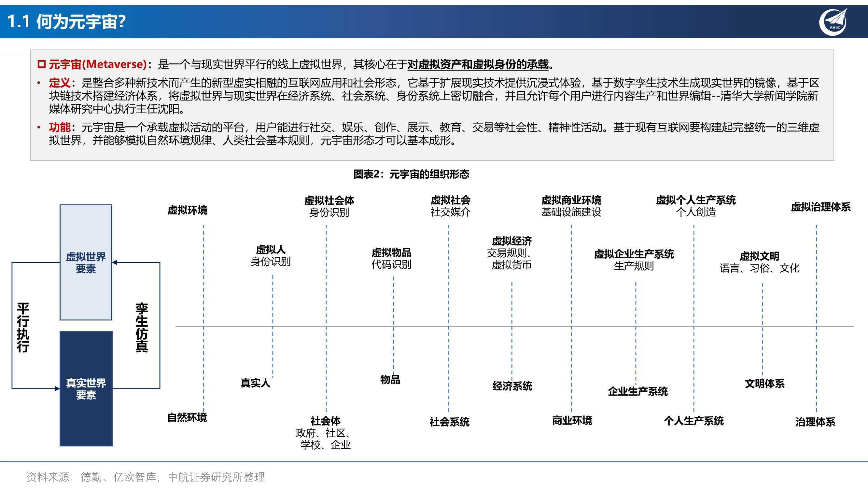
Task: Click the 真实人 label
Action: (255, 383)
